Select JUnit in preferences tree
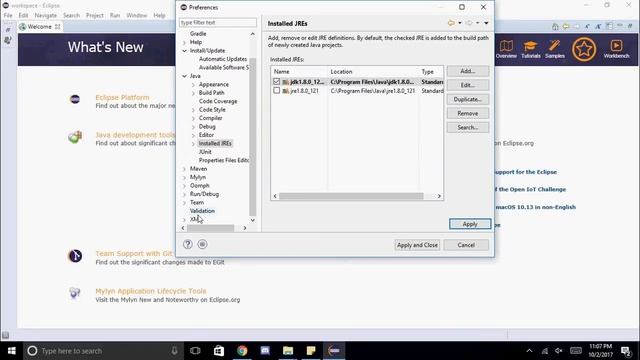The height and width of the screenshot is (360, 640). 205,152
